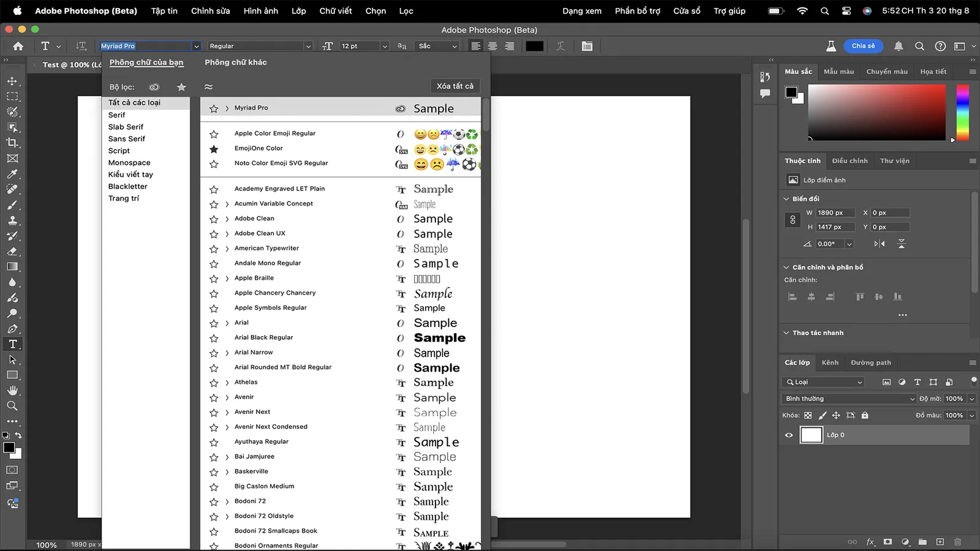Click text color swatch in options bar
This screenshot has width=980, height=551.
pyautogui.click(x=534, y=46)
